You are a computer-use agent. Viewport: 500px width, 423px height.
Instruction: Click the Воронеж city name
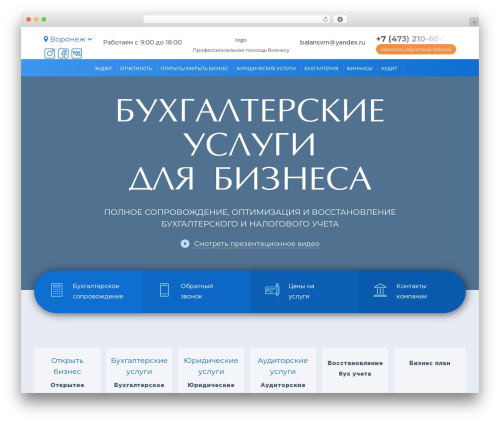coord(68,39)
